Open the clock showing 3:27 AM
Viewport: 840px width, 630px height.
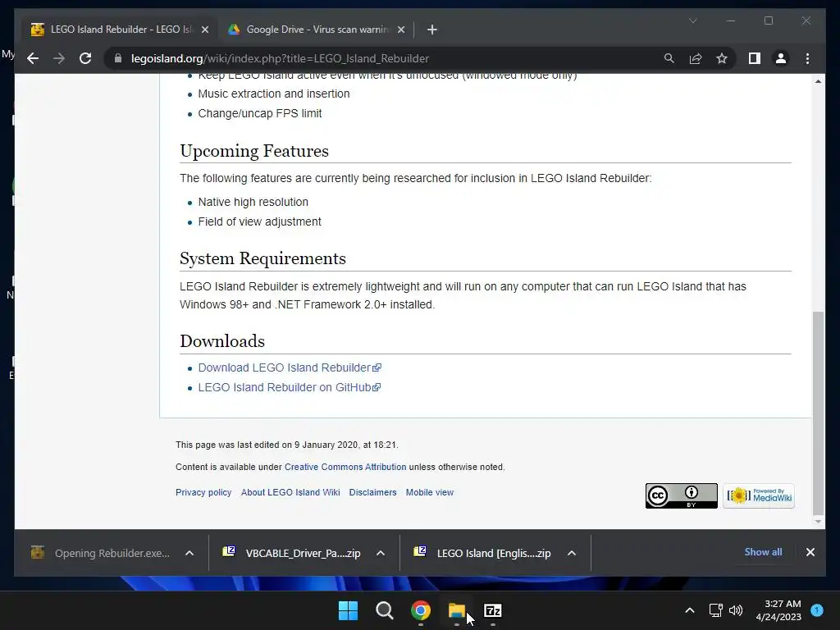[778, 610]
